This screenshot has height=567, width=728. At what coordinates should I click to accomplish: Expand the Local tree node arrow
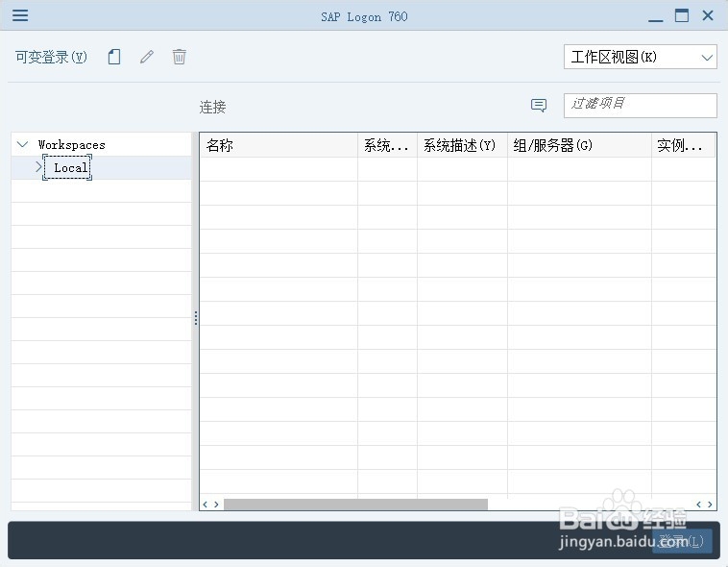[x=38, y=167]
